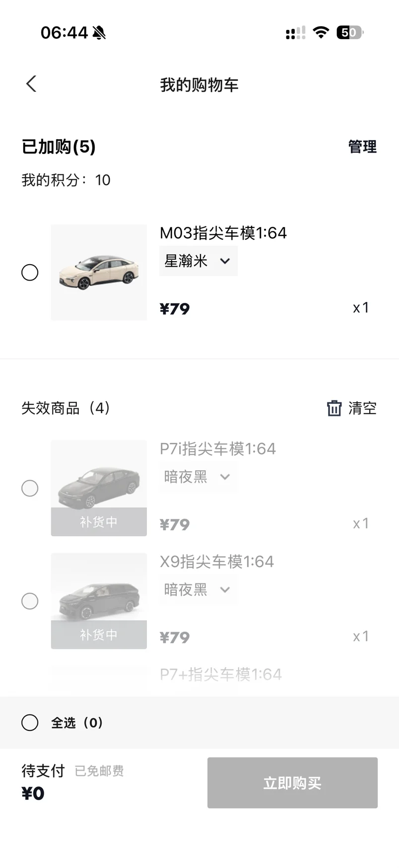The width and height of the screenshot is (399, 868).
Task: Select the M03指尖车模 item radio button
Action: point(30,273)
